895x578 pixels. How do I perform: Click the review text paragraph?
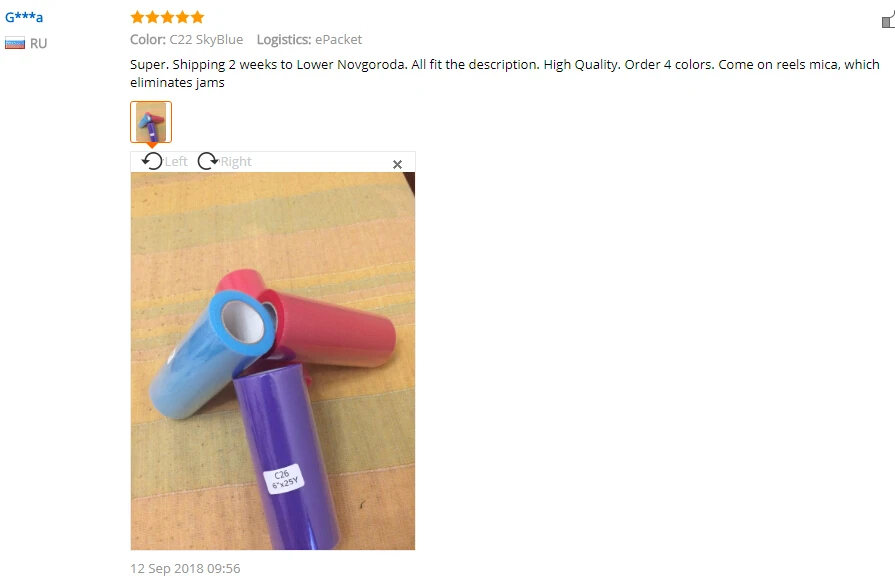tap(505, 73)
